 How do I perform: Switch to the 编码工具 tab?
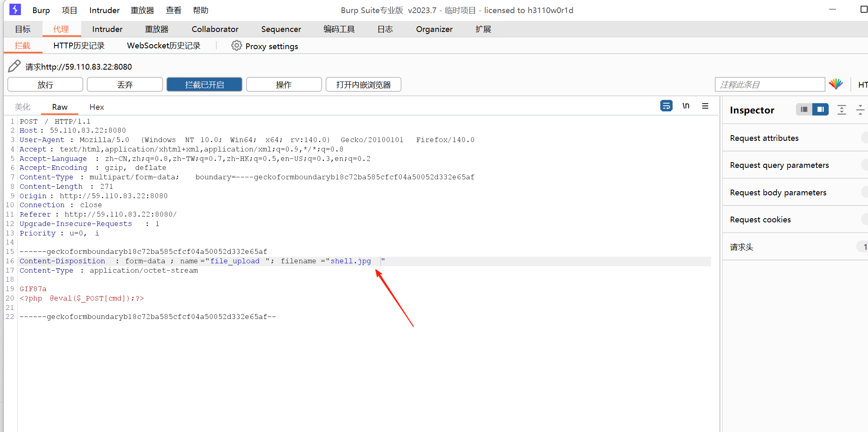[x=339, y=29]
